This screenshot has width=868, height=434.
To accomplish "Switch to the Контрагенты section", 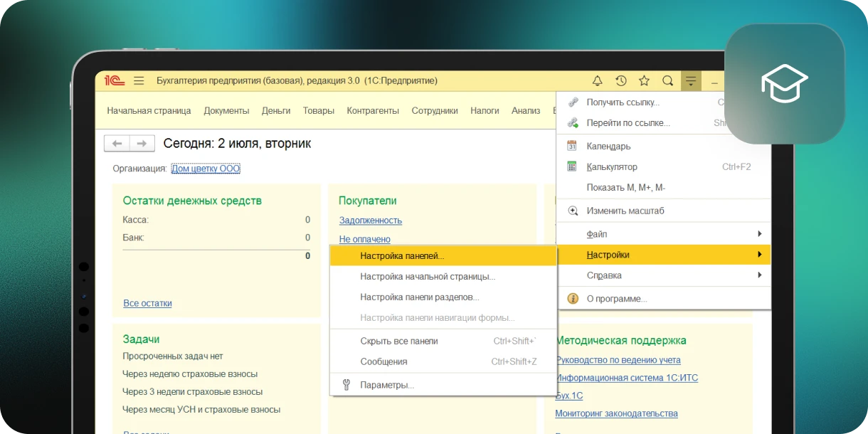I will click(x=373, y=111).
